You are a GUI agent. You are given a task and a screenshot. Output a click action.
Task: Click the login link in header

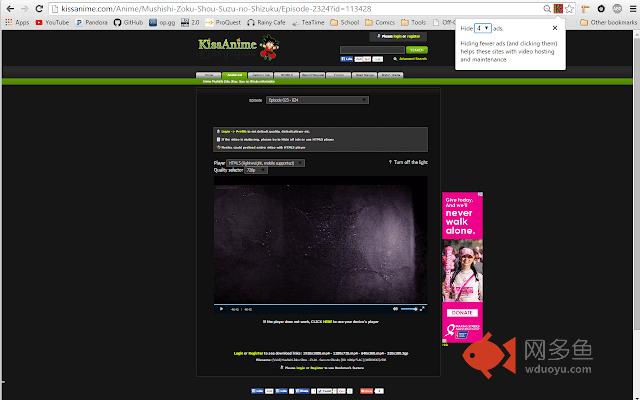coord(398,36)
